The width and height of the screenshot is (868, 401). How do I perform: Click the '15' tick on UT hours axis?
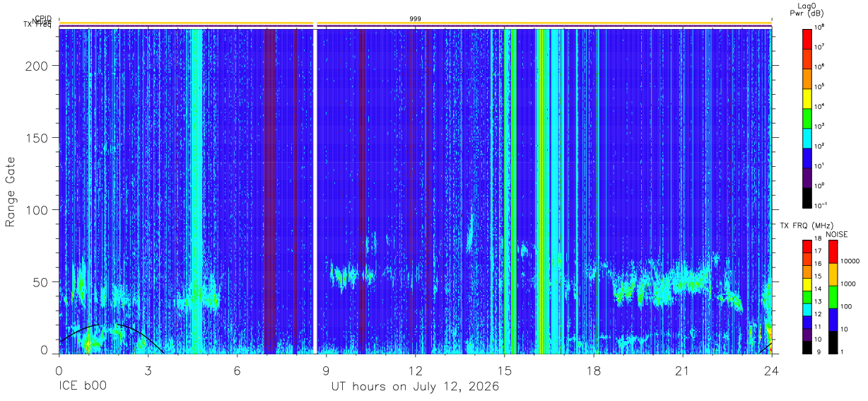coord(504,370)
